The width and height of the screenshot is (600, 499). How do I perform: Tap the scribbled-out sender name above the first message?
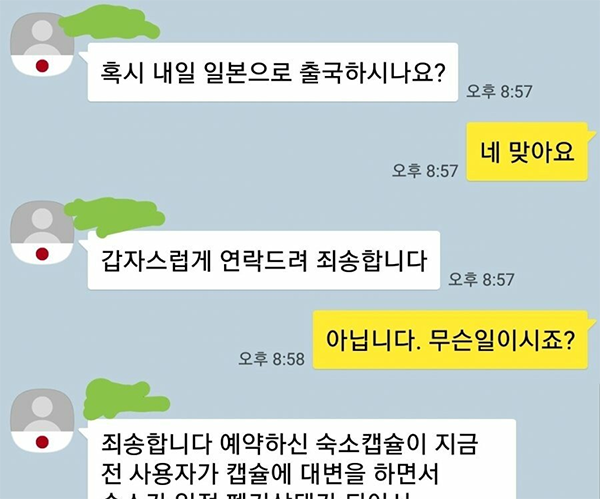[x=109, y=22]
